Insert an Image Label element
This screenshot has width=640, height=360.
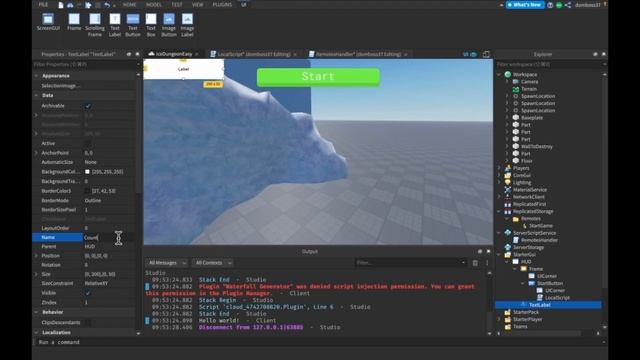click(x=187, y=25)
